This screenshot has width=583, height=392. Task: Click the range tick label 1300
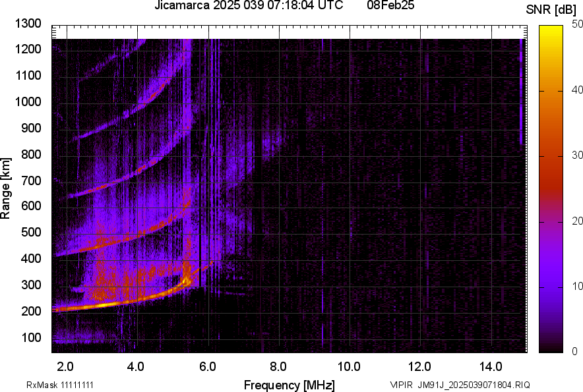point(28,24)
